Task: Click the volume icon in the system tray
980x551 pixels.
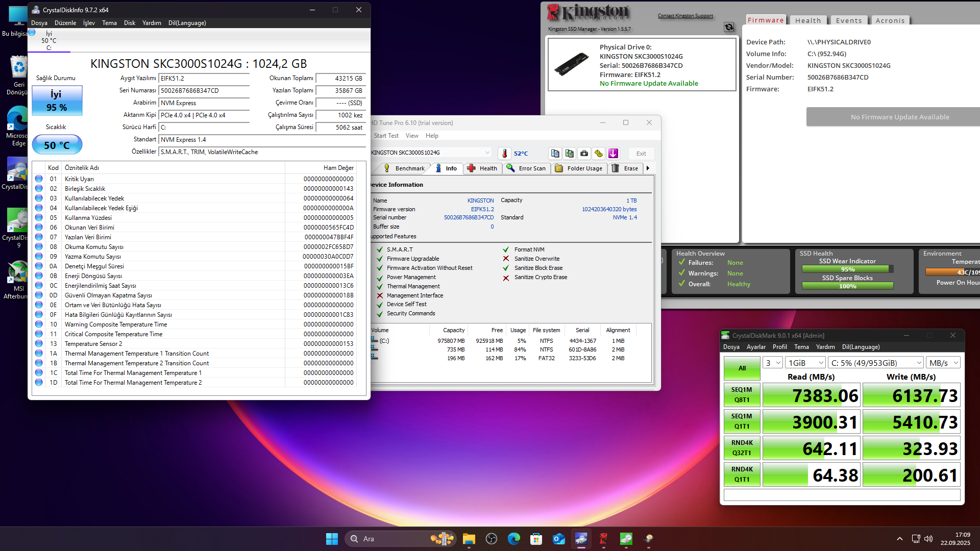Action: (928, 539)
